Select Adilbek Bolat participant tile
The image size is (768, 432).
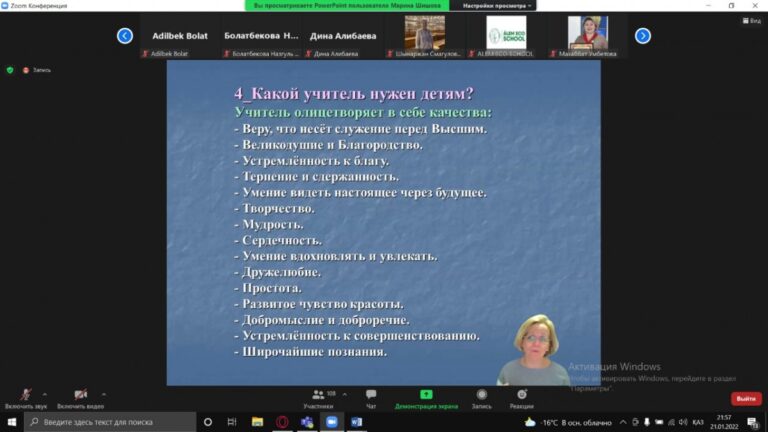(x=179, y=36)
